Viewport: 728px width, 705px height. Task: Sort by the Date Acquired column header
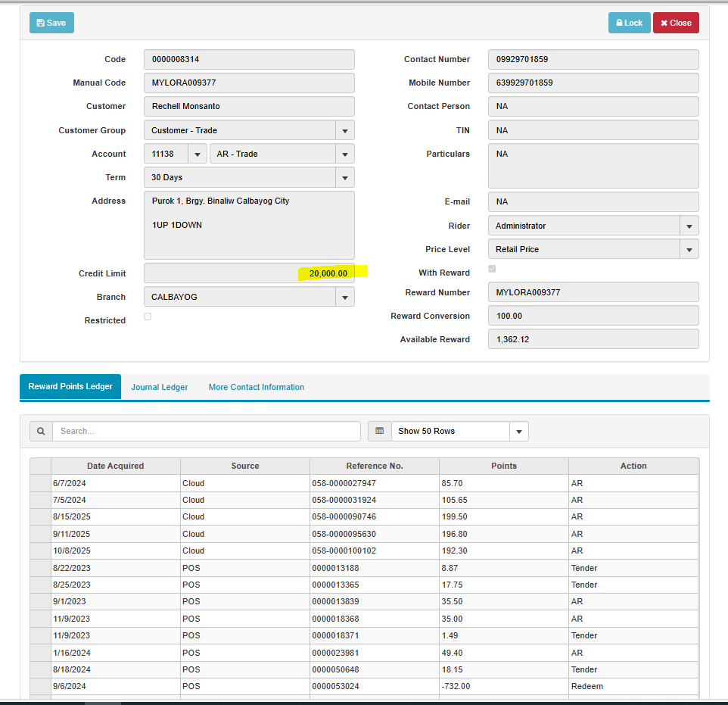pos(115,466)
